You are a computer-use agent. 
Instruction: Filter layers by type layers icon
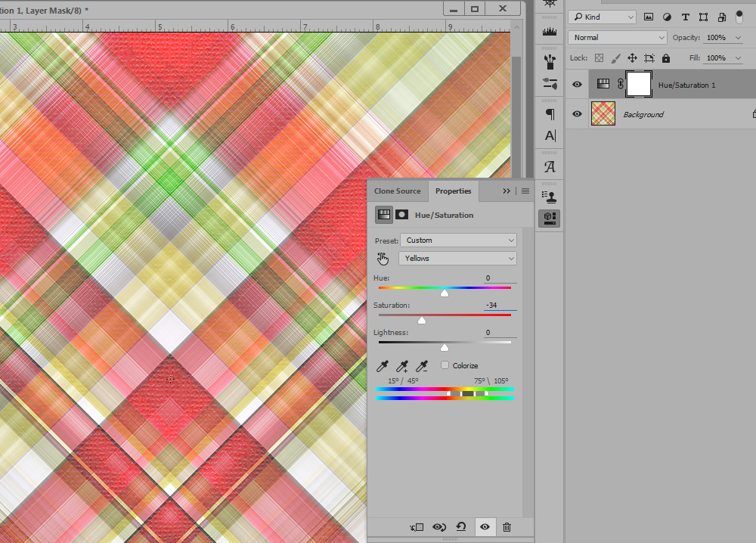(x=685, y=17)
